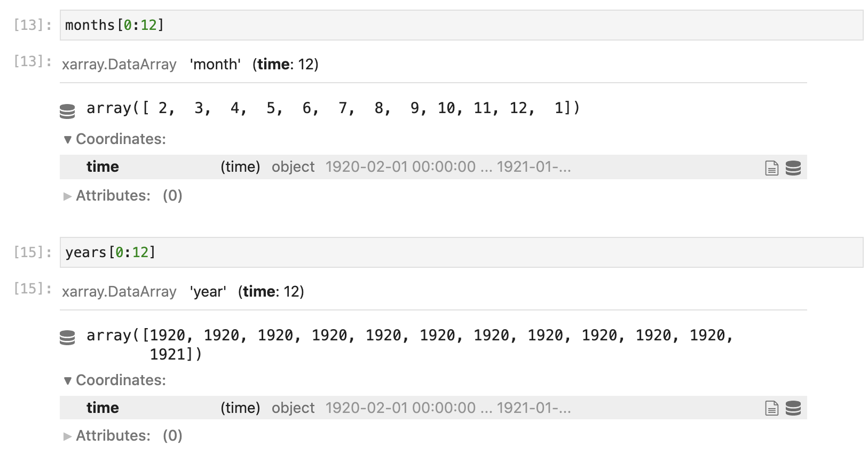
Task: Click the year array values text
Action: pyautogui.click(x=410, y=345)
